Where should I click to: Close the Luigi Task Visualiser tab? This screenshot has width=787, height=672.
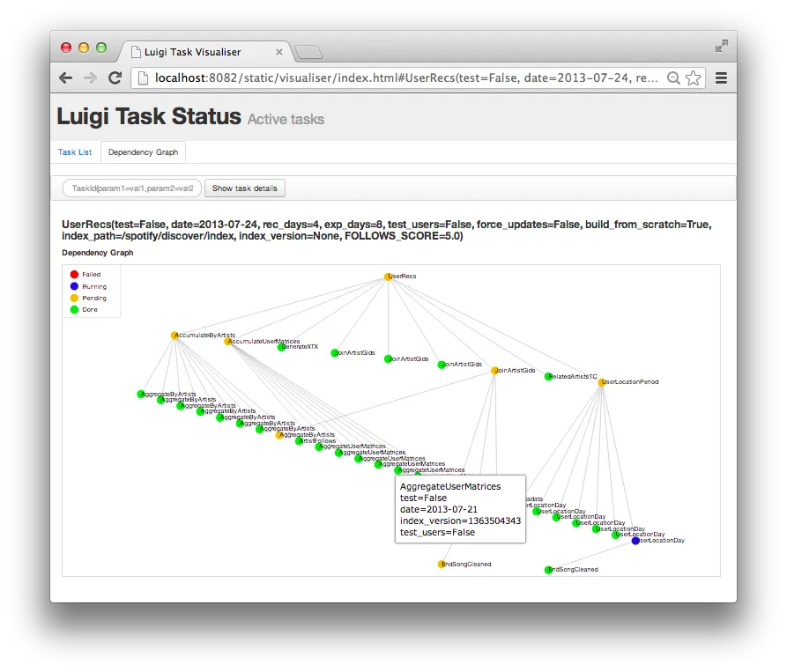coord(279,52)
